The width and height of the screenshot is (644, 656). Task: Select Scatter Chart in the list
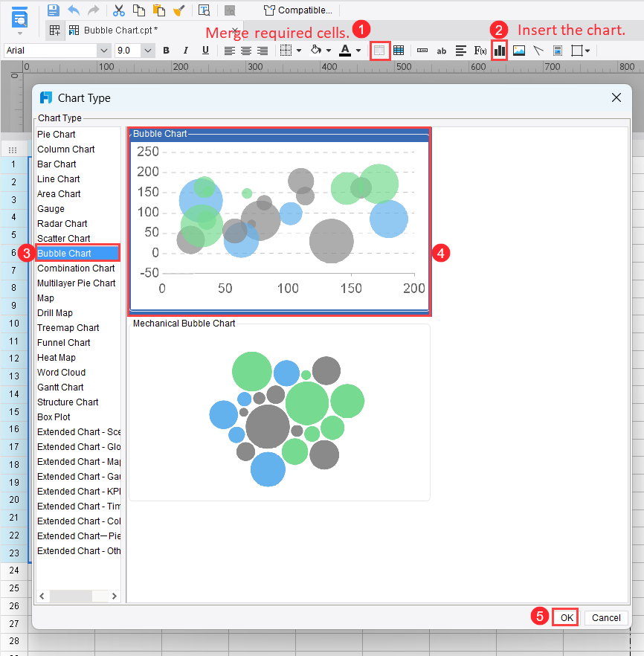[63, 239]
